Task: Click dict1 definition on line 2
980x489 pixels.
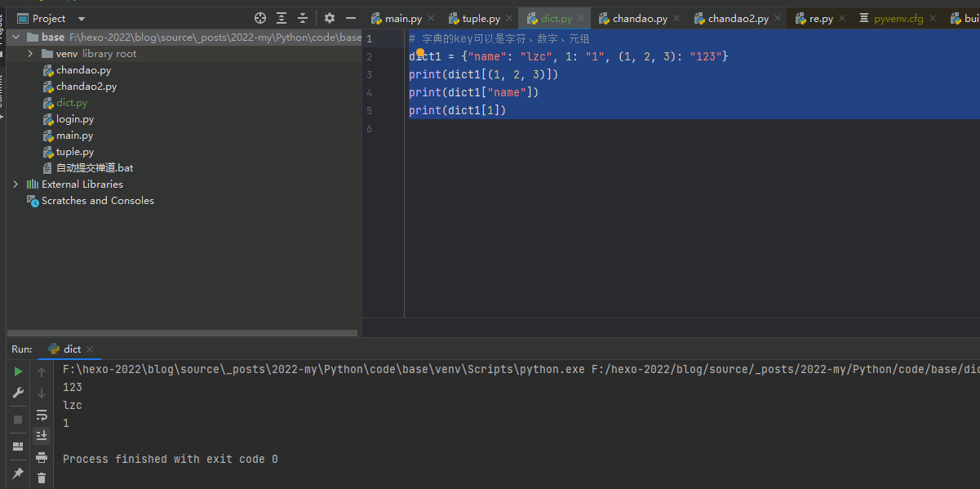Action: coord(568,56)
